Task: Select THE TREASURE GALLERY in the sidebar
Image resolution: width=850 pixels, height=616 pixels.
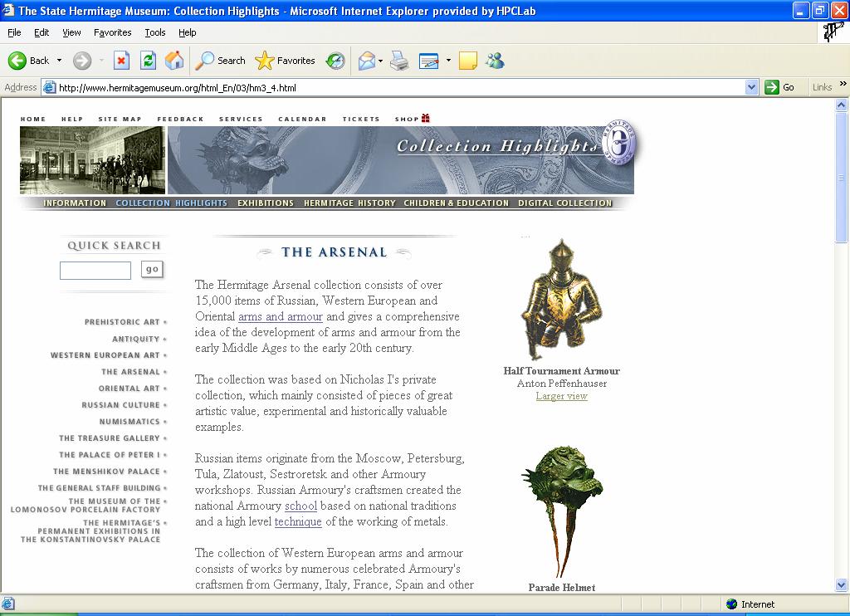Action: point(110,438)
